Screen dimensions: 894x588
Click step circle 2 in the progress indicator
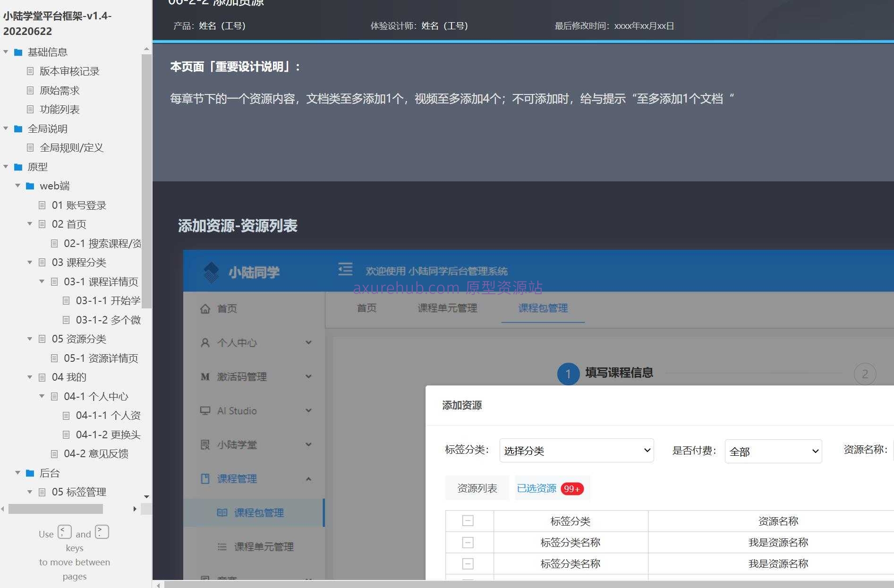point(865,374)
